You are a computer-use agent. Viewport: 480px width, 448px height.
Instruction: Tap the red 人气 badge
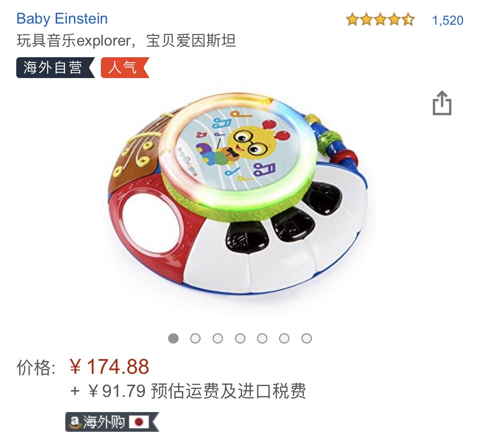coord(125,68)
